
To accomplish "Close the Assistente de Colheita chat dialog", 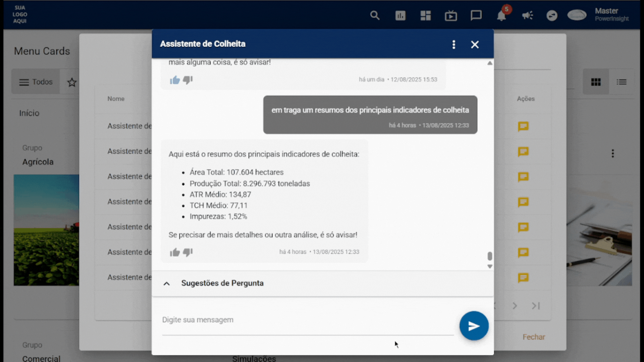I will pyautogui.click(x=475, y=45).
